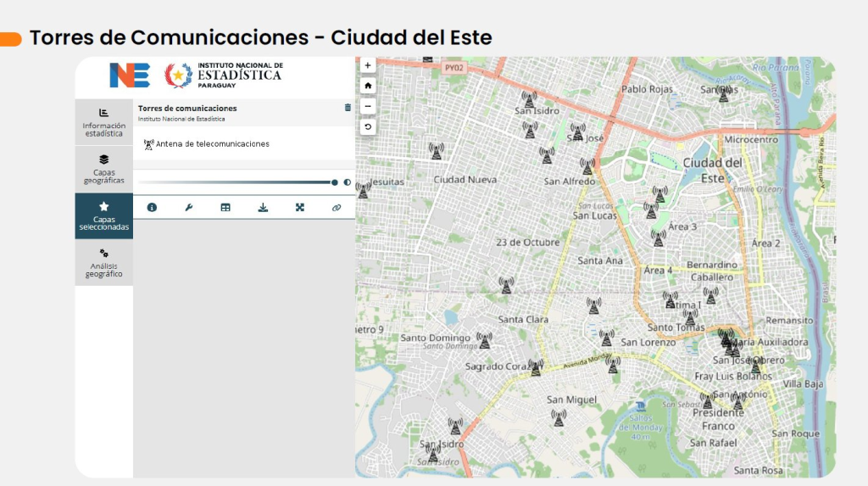Switch to the Capas geográficas tab
868x486 pixels.
103,169
